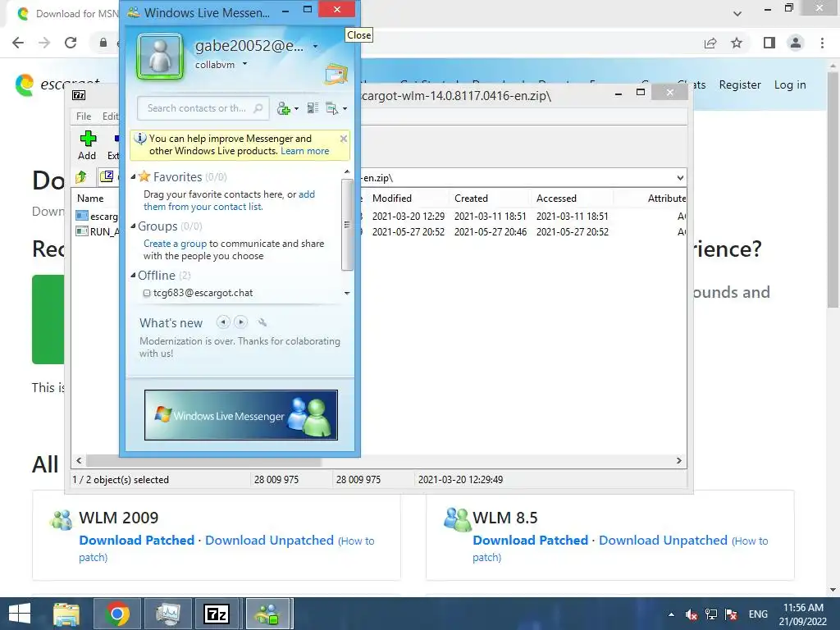Viewport: 840px width, 630px height.
Task: Open the language ENG indicator
Action: [x=758, y=614]
